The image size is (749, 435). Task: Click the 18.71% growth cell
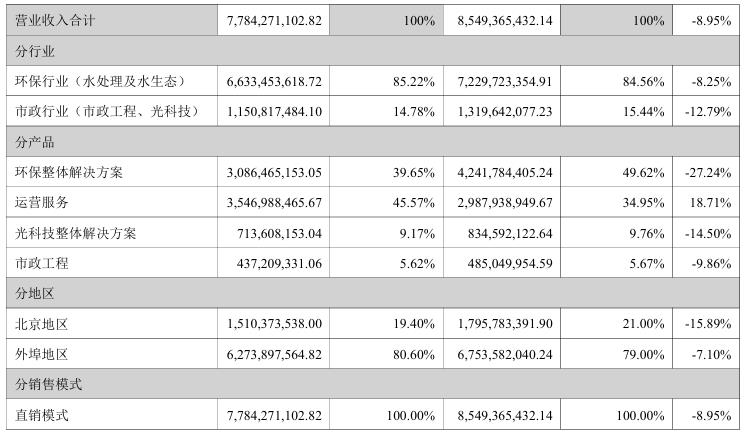point(709,203)
